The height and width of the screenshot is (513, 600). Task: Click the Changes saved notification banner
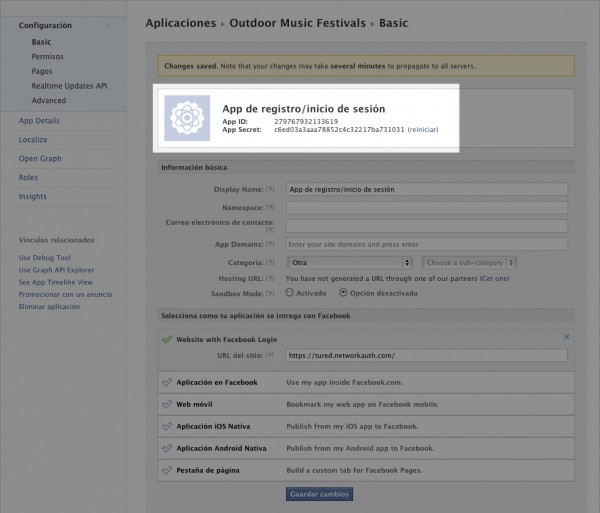(366, 66)
